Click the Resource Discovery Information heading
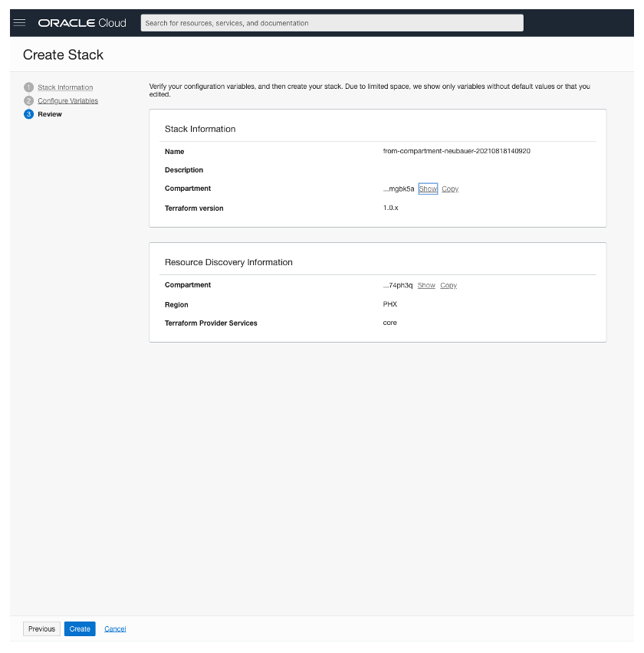The image size is (644, 653). (x=228, y=262)
